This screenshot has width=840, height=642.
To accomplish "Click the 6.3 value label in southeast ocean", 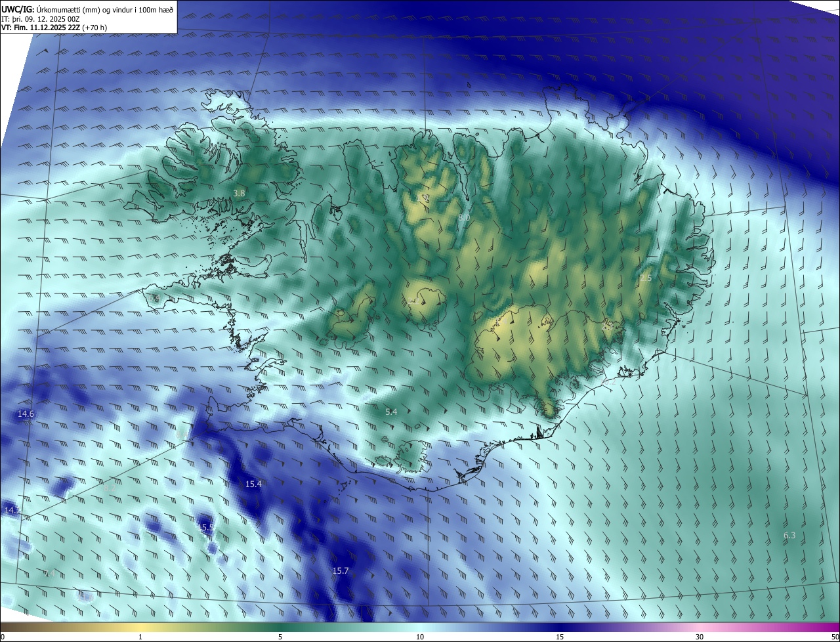I will (x=789, y=536).
